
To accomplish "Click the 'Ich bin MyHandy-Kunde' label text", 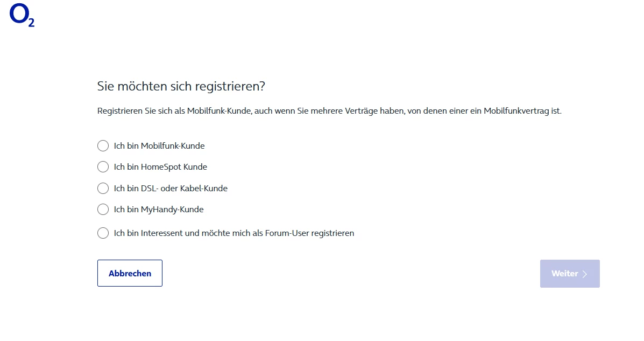I will 159,210.
